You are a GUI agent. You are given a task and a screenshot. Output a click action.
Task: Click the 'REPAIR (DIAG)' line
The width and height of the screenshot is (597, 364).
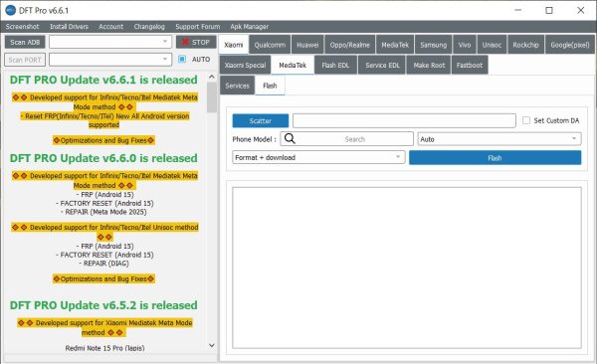[x=103, y=264]
